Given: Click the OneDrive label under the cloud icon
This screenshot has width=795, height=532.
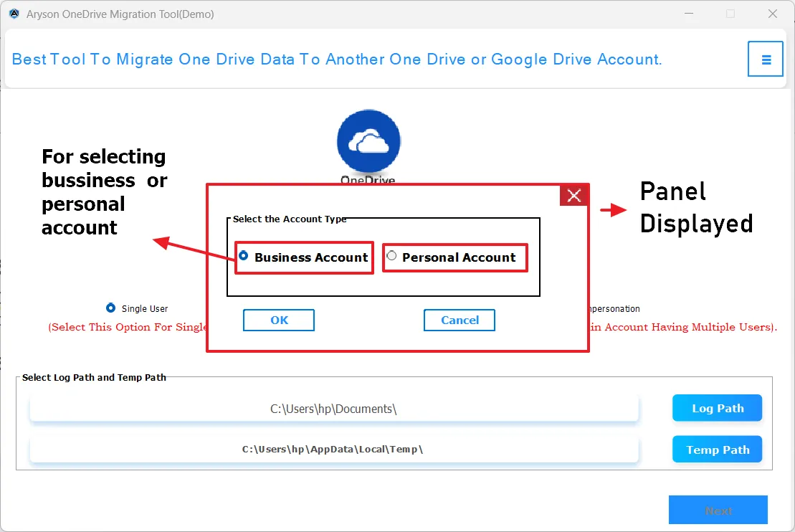Looking at the screenshot, I should coord(368,180).
